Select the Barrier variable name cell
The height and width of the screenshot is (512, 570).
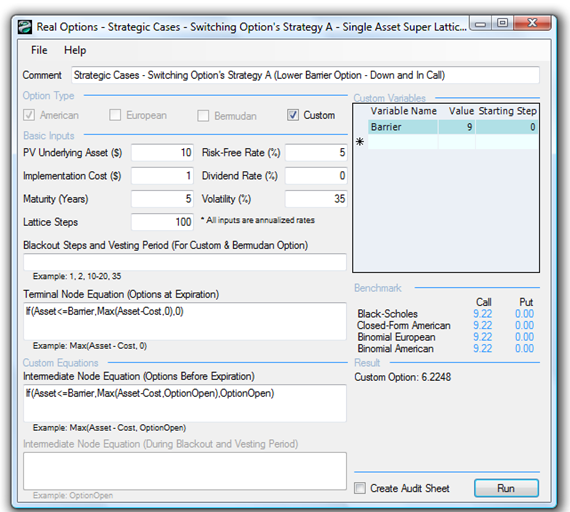click(x=403, y=127)
